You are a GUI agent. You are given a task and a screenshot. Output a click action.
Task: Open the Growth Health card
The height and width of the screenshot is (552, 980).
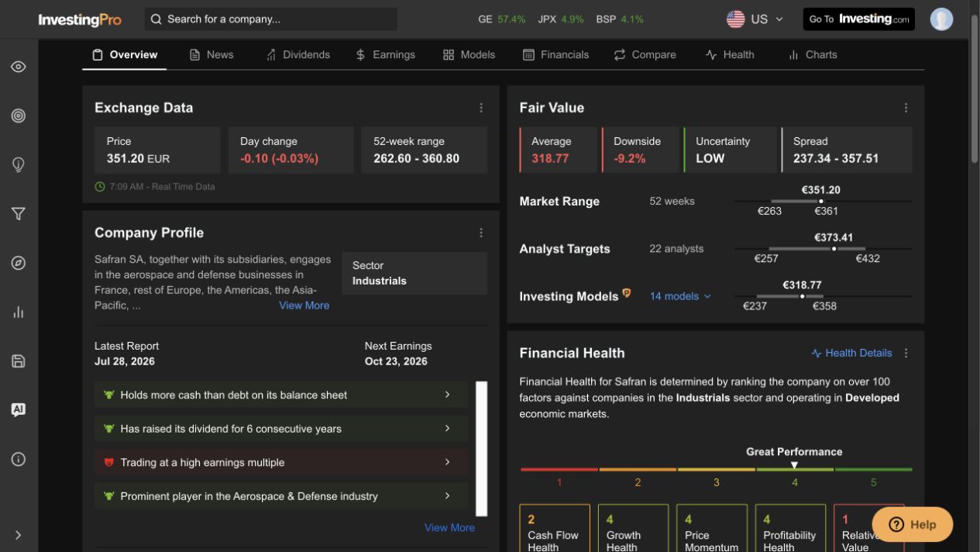[x=633, y=529]
